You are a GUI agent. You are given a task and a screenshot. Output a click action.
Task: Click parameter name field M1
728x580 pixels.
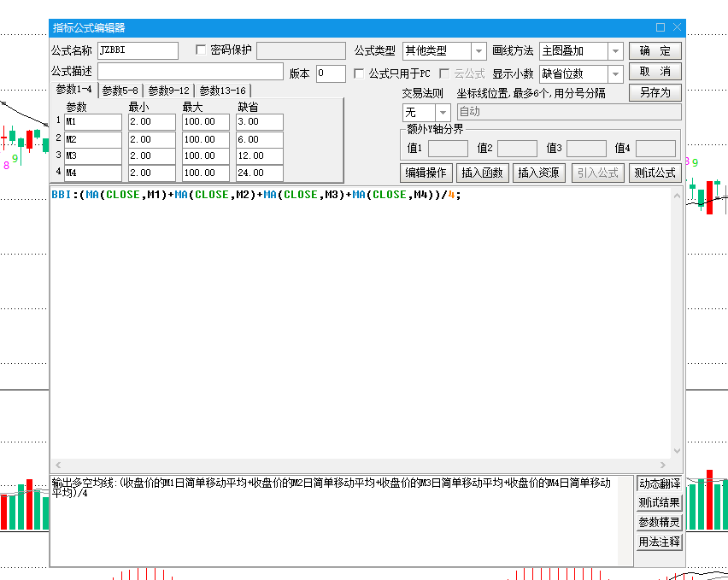93,122
